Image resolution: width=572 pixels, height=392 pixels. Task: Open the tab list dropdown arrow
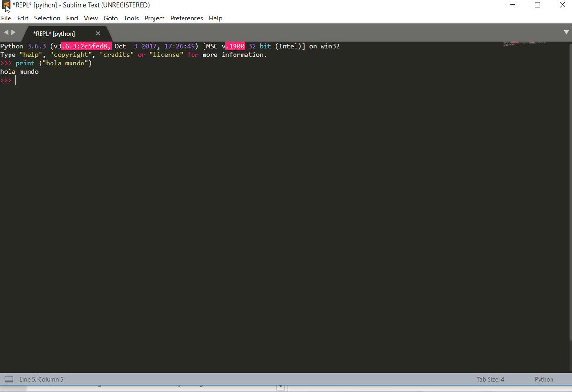pos(566,32)
